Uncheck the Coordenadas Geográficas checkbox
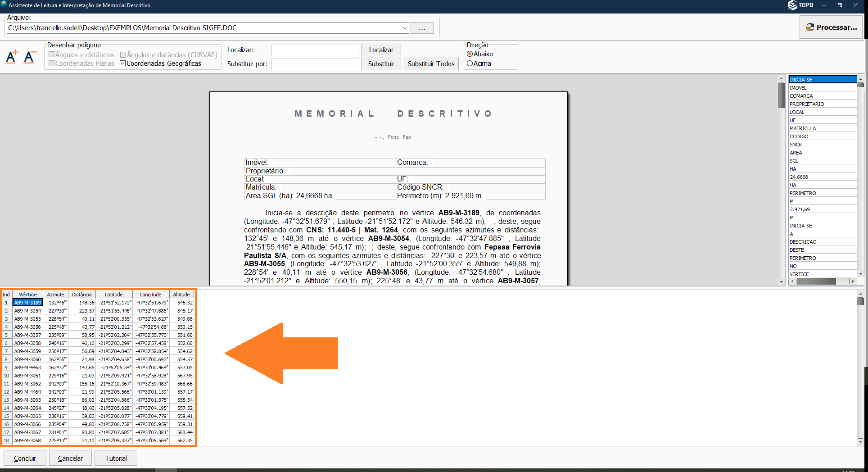Screen dimensions: 868x472 pos(123,64)
